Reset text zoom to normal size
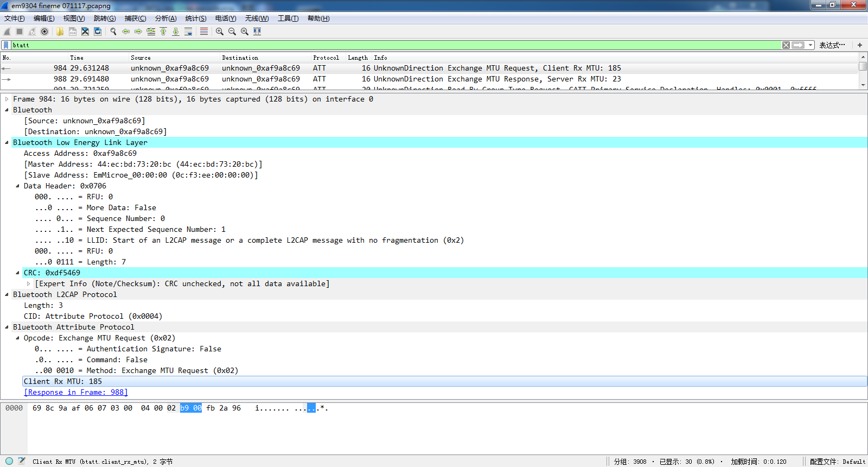 245,31
